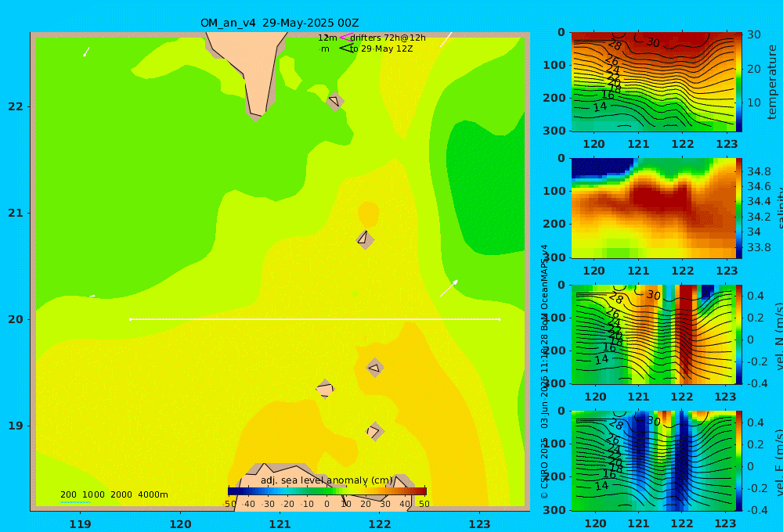Click the '-0.4' tick on the vel. N colorbar

click(x=756, y=383)
